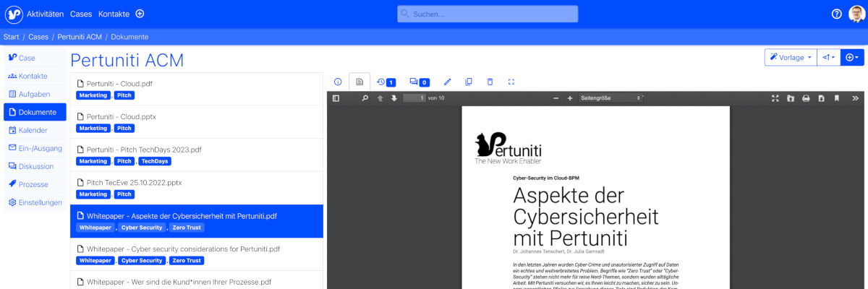Click the PDF bookmark current view icon
The width and height of the screenshot is (868, 289).
pos(836,98)
